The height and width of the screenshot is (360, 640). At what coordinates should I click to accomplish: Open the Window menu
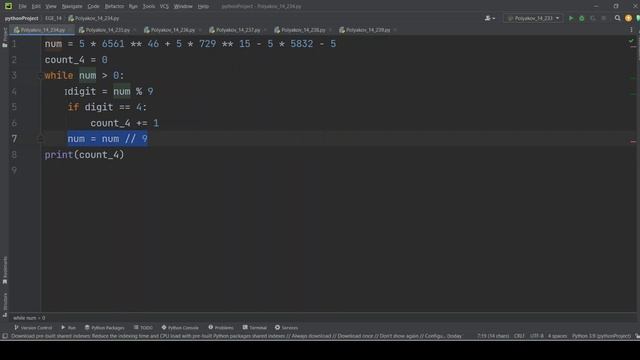(x=183, y=6)
